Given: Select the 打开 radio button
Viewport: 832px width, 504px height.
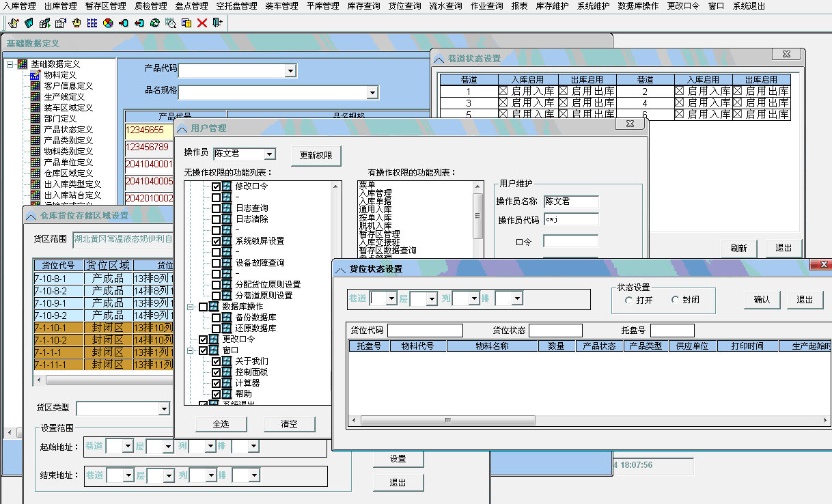Looking at the screenshot, I should point(628,300).
